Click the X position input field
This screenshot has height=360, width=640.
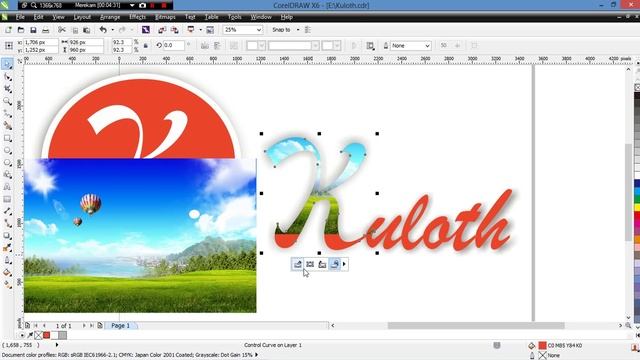point(40,42)
